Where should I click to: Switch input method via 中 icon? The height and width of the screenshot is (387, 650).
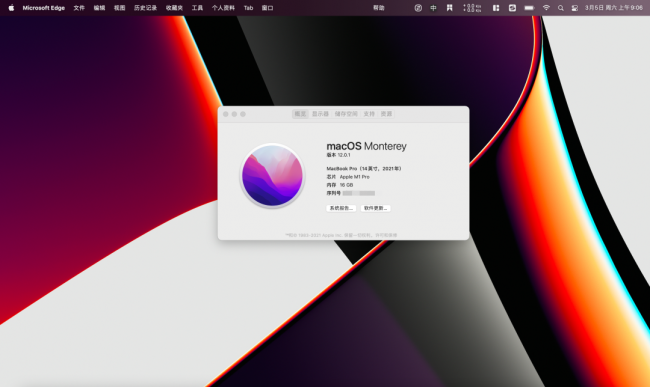(433, 8)
